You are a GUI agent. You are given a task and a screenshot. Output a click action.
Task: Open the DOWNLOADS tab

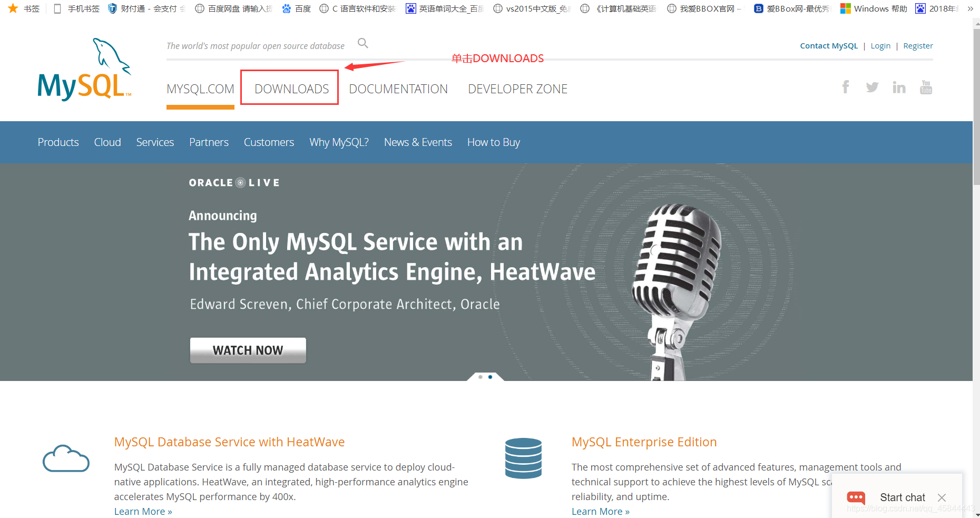pyautogui.click(x=291, y=89)
